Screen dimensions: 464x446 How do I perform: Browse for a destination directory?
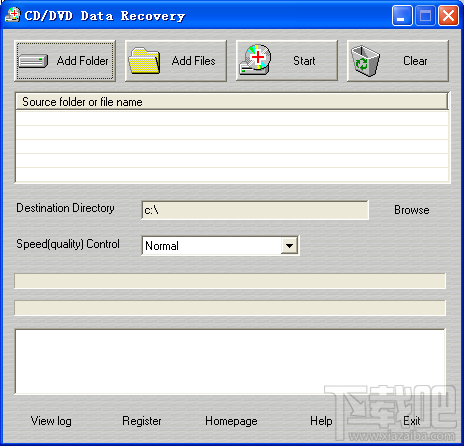coord(412,210)
